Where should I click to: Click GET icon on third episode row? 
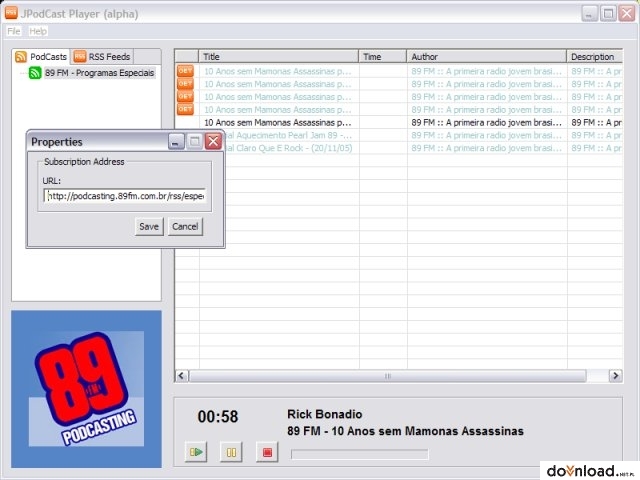185,97
